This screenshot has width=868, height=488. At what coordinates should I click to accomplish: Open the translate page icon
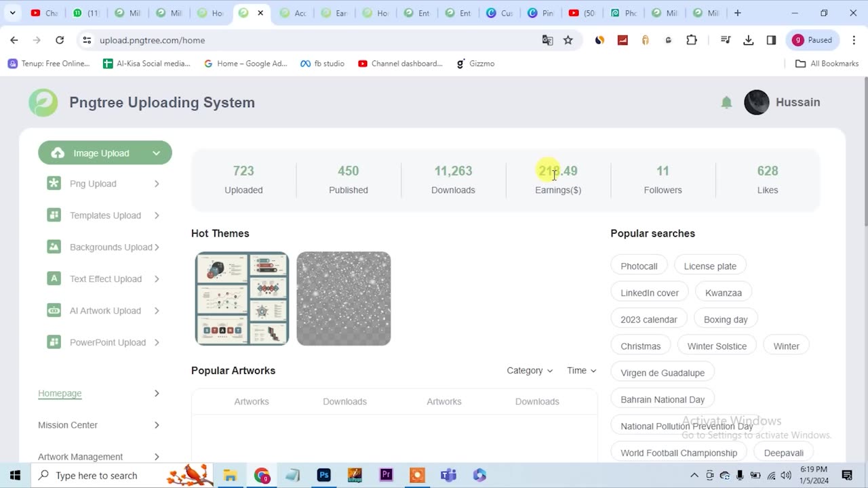[547, 40]
